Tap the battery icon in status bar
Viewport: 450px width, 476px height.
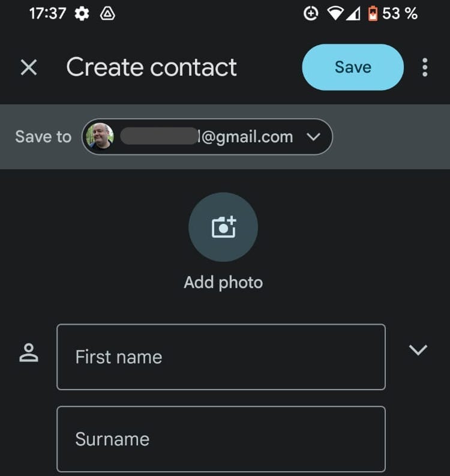[x=373, y=14]
